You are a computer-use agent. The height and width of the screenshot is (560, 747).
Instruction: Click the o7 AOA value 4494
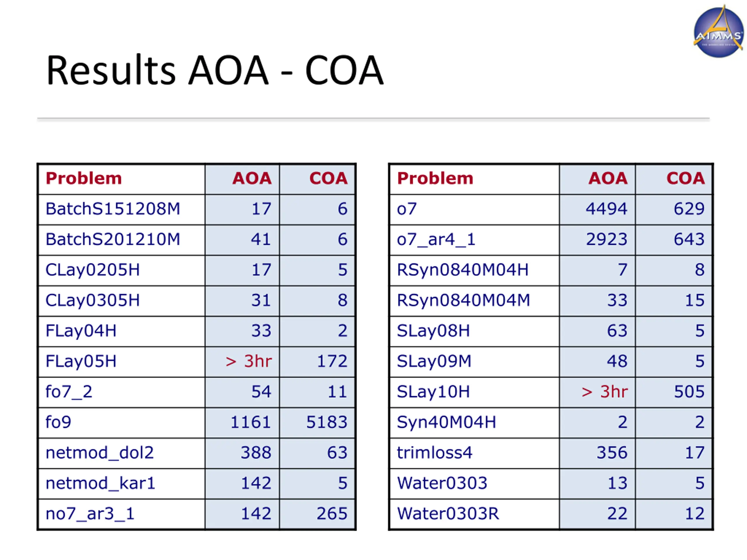[x=606, y=209]
